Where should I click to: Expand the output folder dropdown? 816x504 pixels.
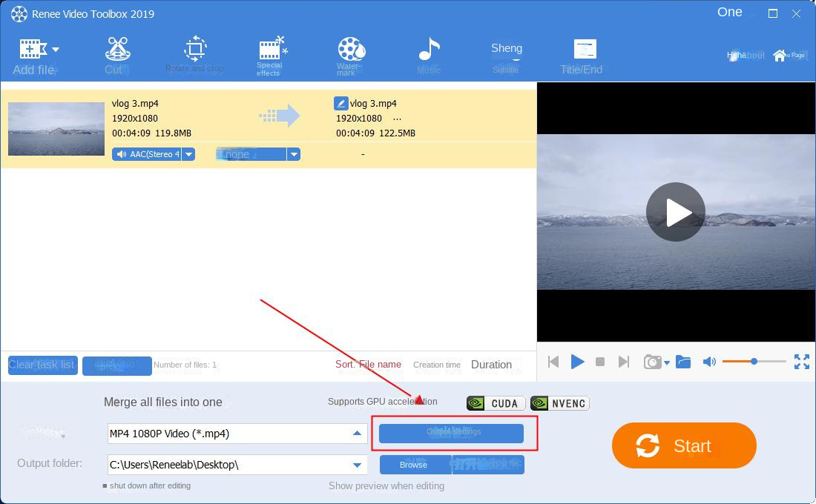(357, 465)
